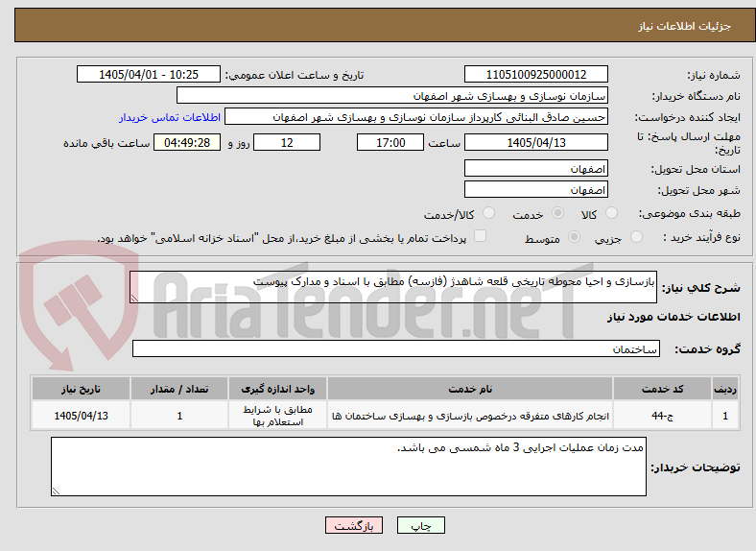
Task: Click the تعداد / مقدار column header
Action: 179,389
